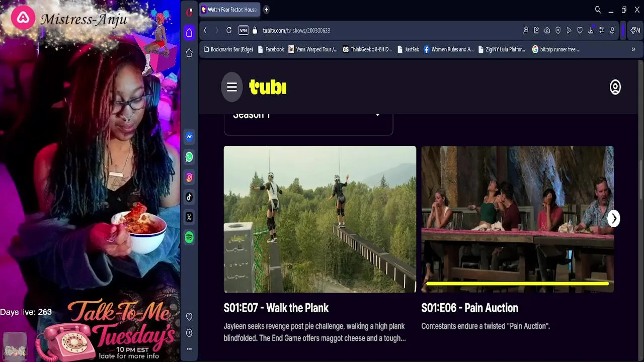The image size is (644, 362).
Task: Open Tubi account profile icon
Action: tap(615, 87)
